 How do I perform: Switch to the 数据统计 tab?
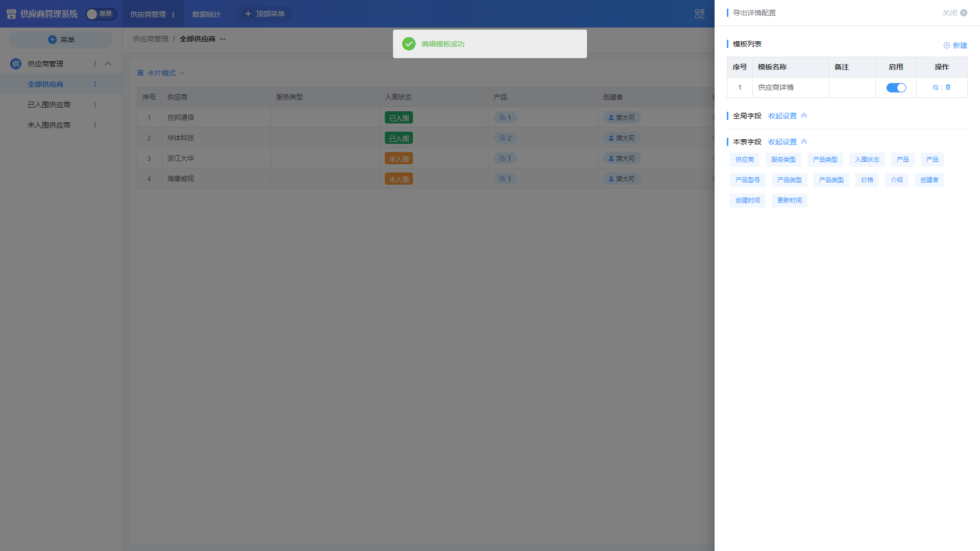[206, 14]
